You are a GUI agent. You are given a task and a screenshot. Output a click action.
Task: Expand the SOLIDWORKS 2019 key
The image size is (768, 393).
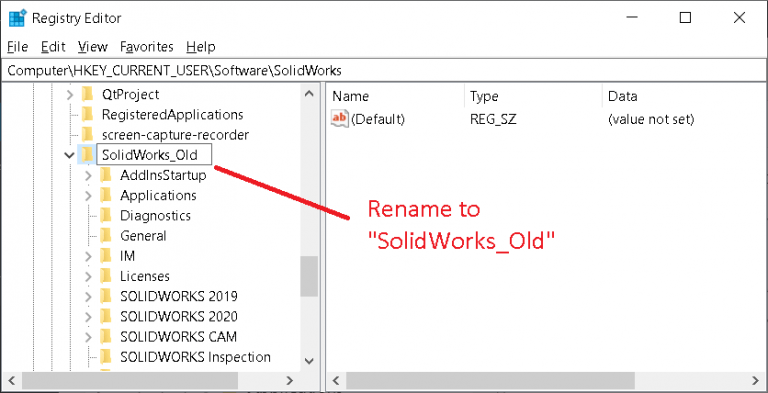pyautogui.click(x=88, y=296)
